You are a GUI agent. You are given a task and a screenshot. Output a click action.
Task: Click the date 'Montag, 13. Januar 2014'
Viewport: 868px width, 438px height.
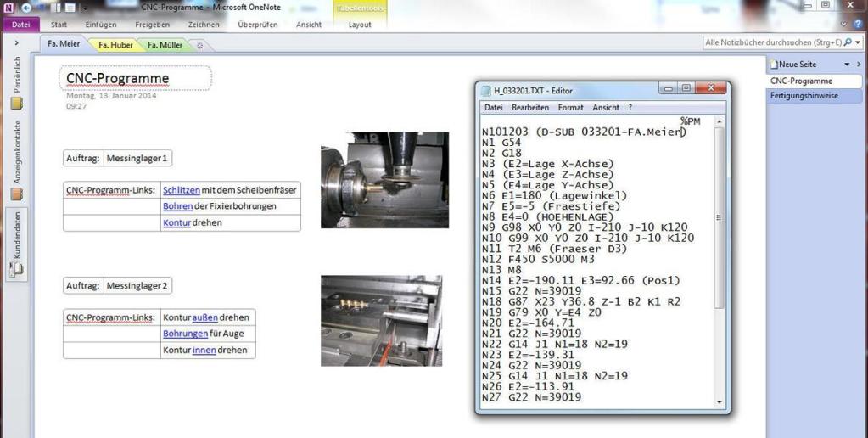tap(111, 96)
